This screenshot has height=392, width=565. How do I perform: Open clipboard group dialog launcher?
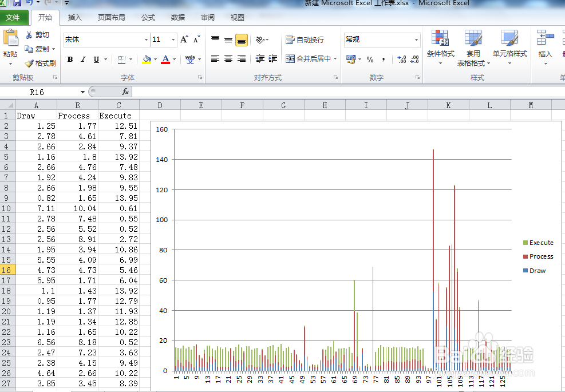click(x=55, y=77)
